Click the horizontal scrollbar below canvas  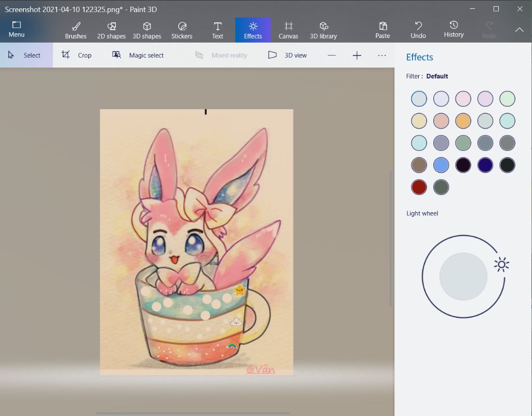click(x=192, y=413)
